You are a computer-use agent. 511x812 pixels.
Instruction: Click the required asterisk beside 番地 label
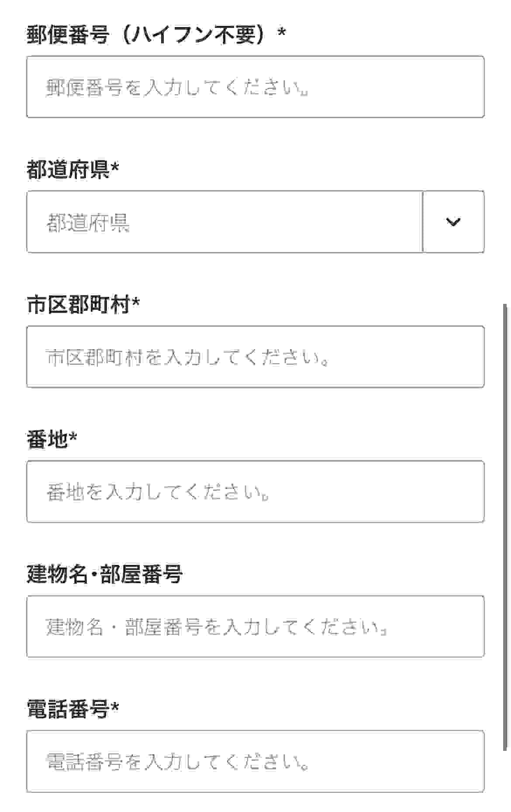pos(73,437)
